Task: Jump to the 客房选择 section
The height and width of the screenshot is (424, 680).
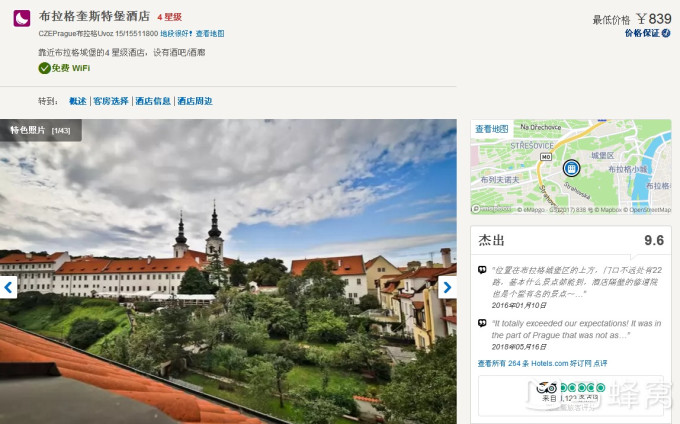Action: [x=111, y=101]
